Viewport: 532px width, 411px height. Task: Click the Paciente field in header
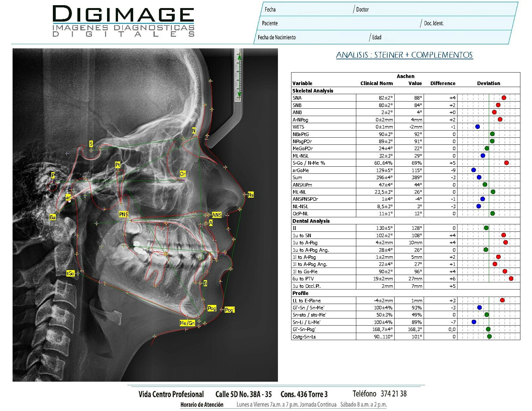point(339,23)
